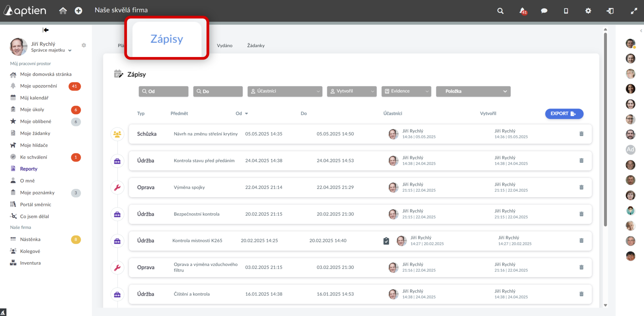
Task: Open settings gear in top bar
Action: pyautogui.click(x=588, y=11)
